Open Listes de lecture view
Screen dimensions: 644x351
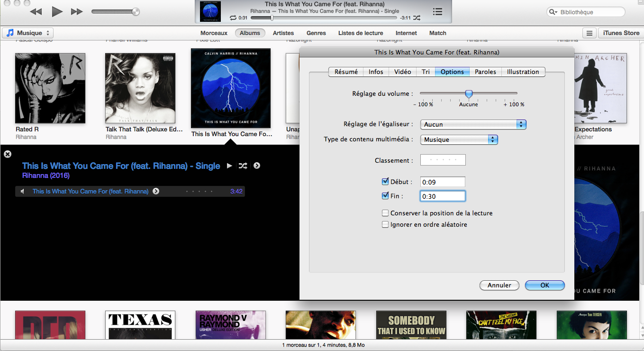(361, 33)
